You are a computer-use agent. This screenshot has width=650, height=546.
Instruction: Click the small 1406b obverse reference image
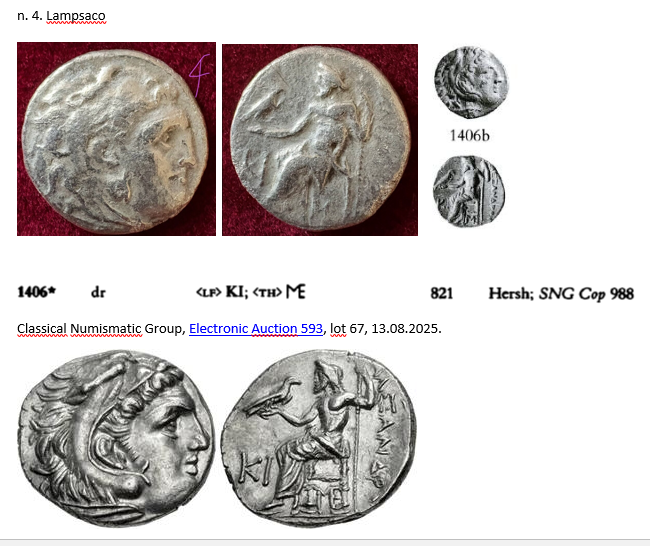471,82
